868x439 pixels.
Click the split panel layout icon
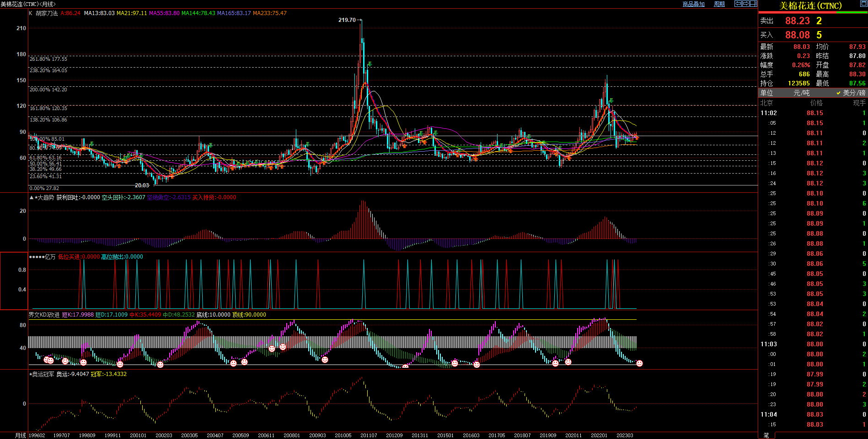click(x=753, y=4)
